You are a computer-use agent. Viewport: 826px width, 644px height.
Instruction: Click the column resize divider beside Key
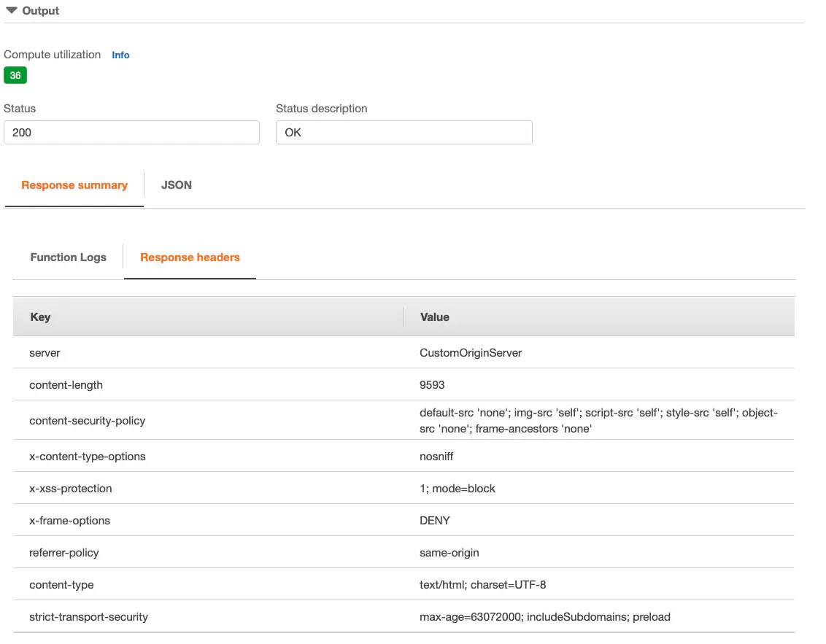pos(404,317)
